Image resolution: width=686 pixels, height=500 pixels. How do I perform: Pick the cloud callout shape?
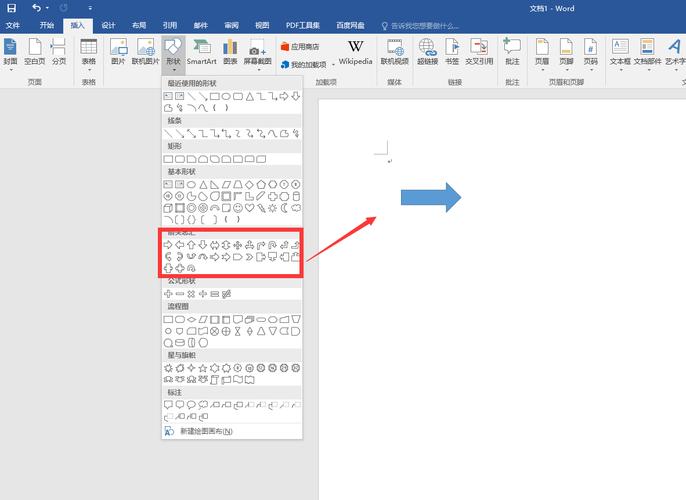click(203, 405)
